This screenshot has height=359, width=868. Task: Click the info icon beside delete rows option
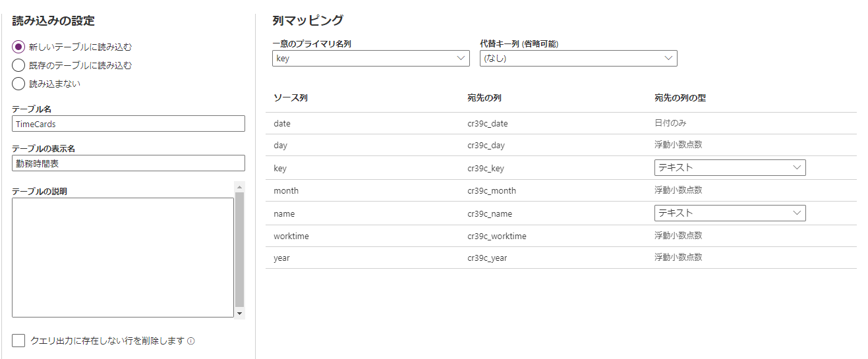pos(191,341)
